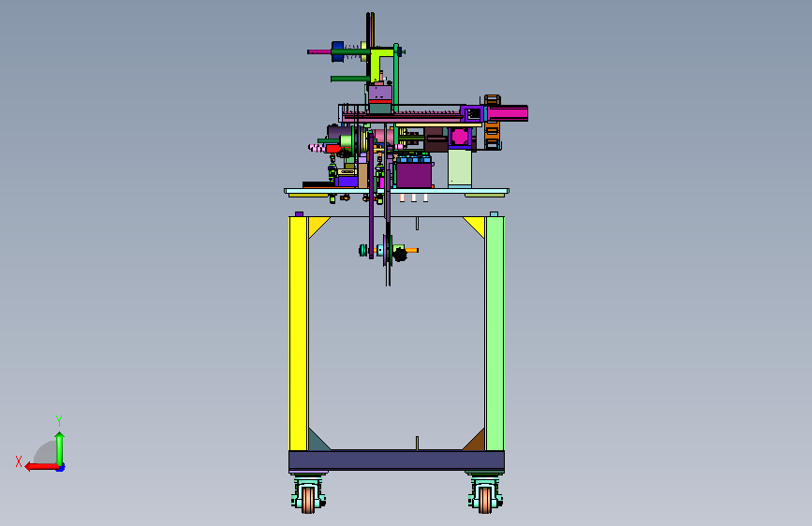Pick the yellow top-left corner gusset
Image resolution: width=812 pixels, height=526 pixels.
[317, 226]
